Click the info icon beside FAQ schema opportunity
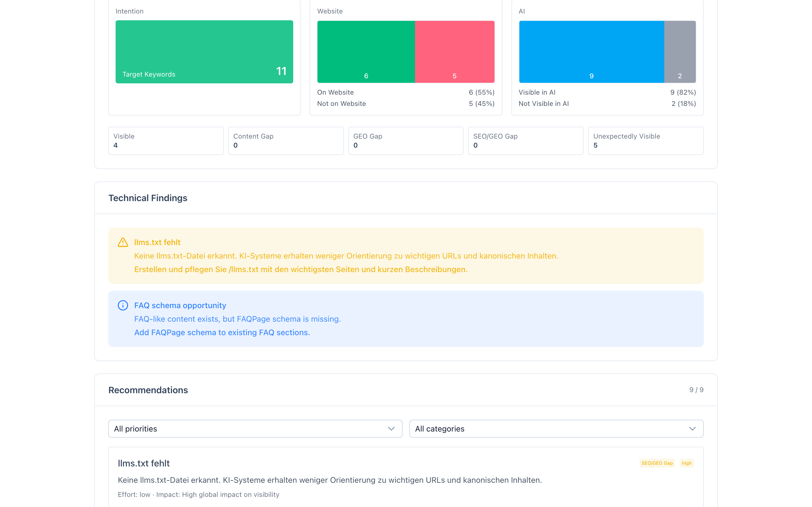The image size is (812, 507). tap(123, 305)
